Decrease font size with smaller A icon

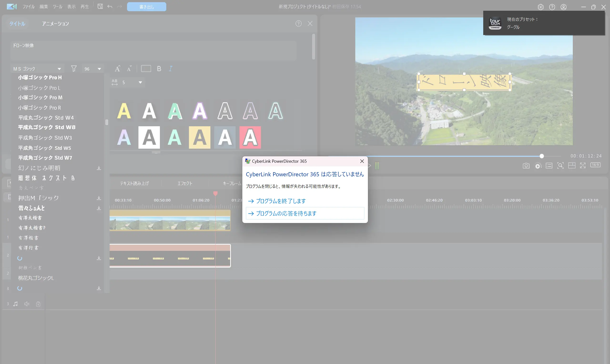point(129,68)
